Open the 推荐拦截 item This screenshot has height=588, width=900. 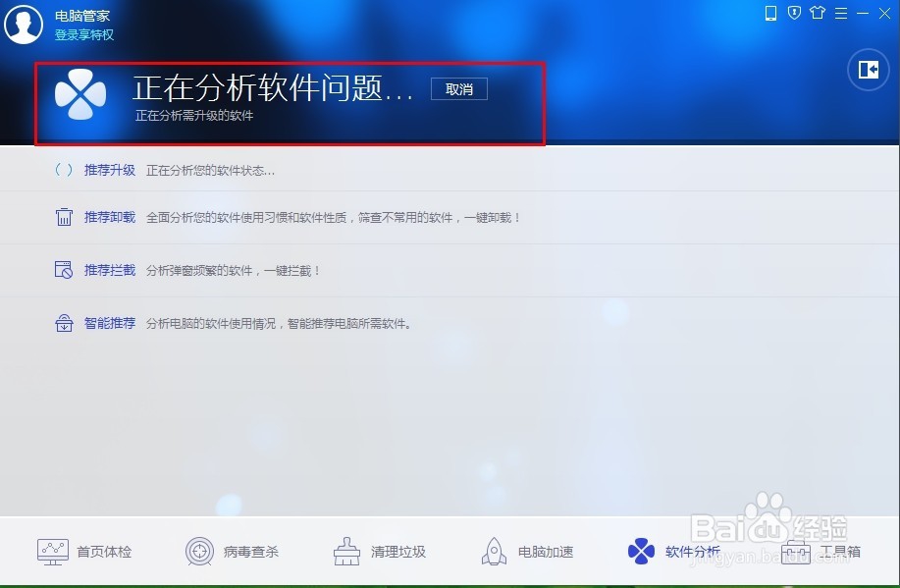[x=110, y=270]
